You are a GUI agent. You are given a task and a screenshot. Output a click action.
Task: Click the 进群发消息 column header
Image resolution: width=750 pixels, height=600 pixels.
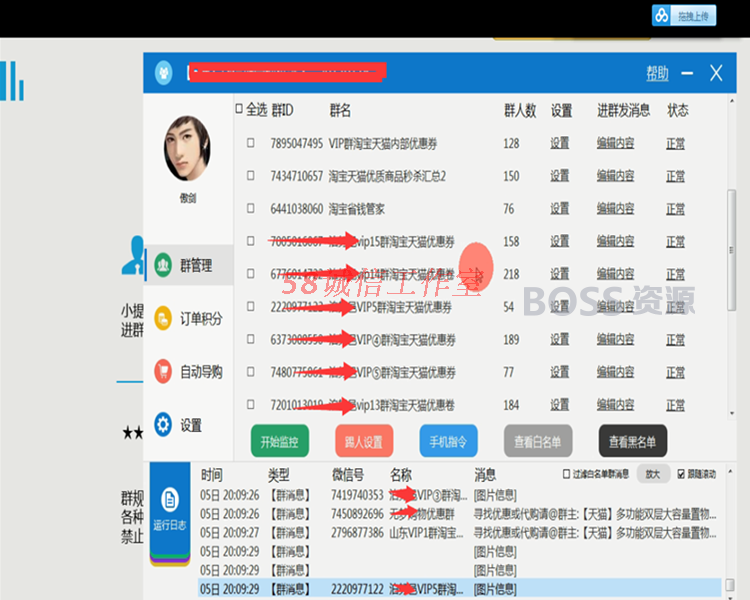pyautogui.click(x=623, y=111)
